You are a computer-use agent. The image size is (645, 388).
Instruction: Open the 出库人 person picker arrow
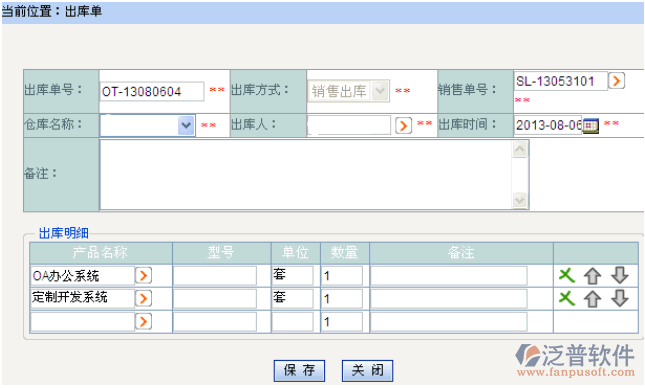[x=403, y=125]
